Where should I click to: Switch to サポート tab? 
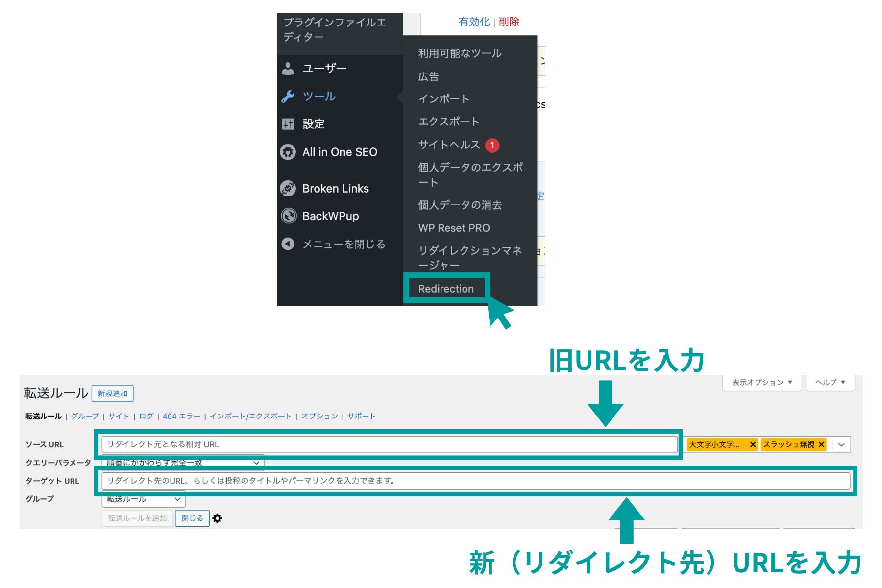[x=362, y=416]
